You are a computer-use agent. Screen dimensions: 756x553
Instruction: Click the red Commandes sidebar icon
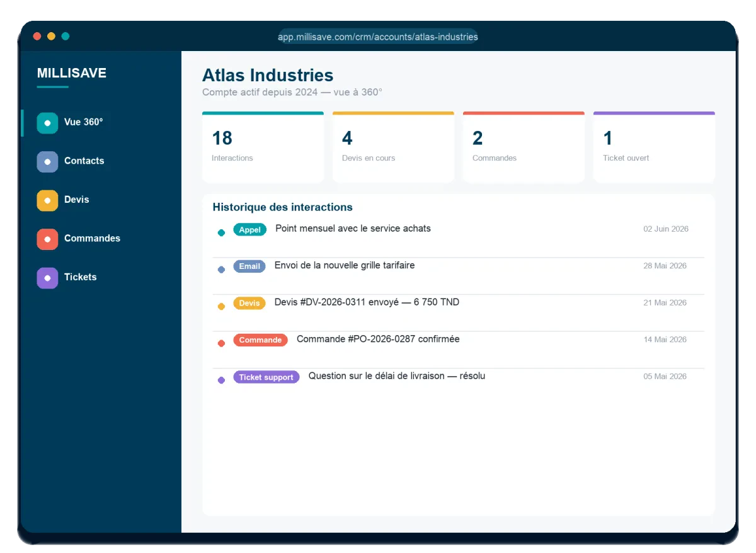tap(47, 239)
